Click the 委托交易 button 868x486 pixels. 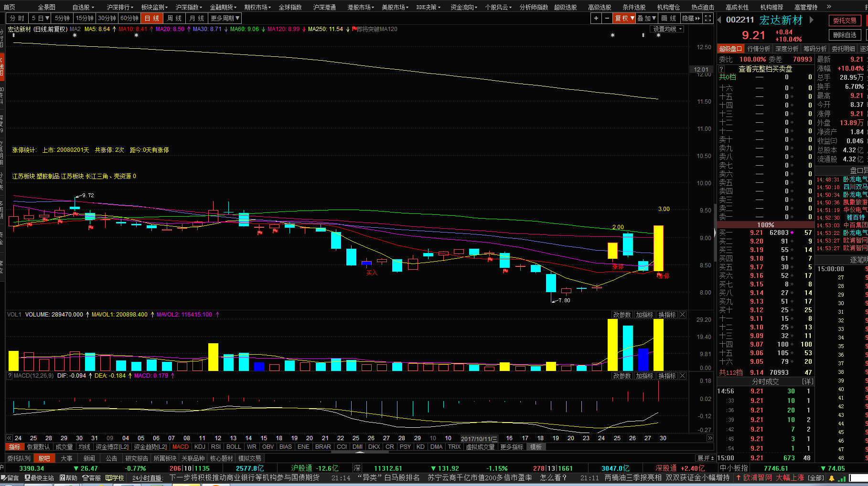(845, 21)
